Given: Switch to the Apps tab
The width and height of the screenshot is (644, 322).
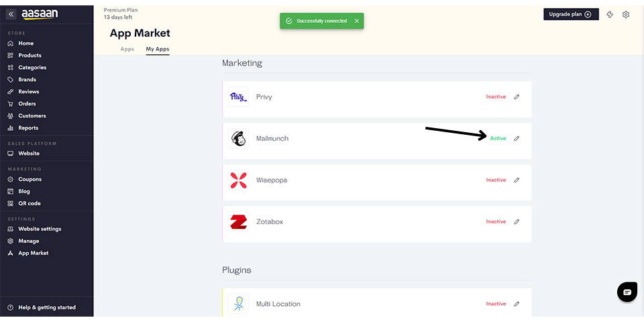Looking at the screenshot, I should tap(127, 49).
